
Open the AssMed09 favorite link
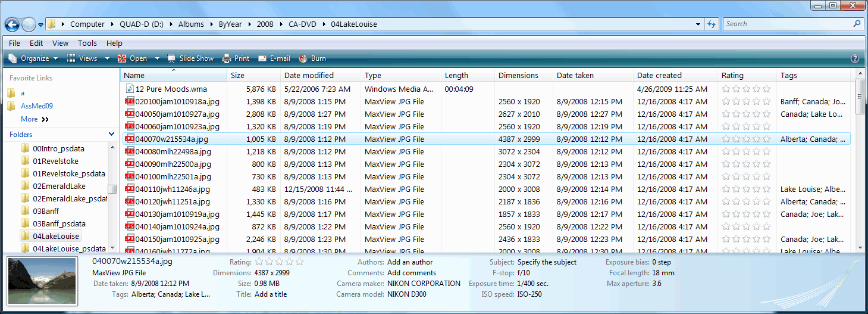point(37,106)
